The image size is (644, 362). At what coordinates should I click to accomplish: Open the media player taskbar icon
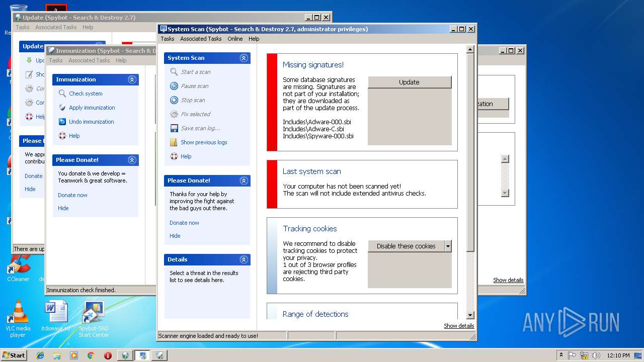click(74, 355)
